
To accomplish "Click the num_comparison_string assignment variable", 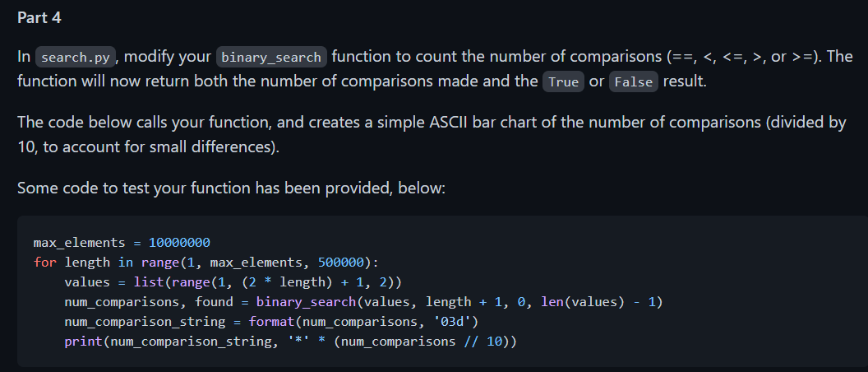I will pyautogui.click(x=145, y=322).
